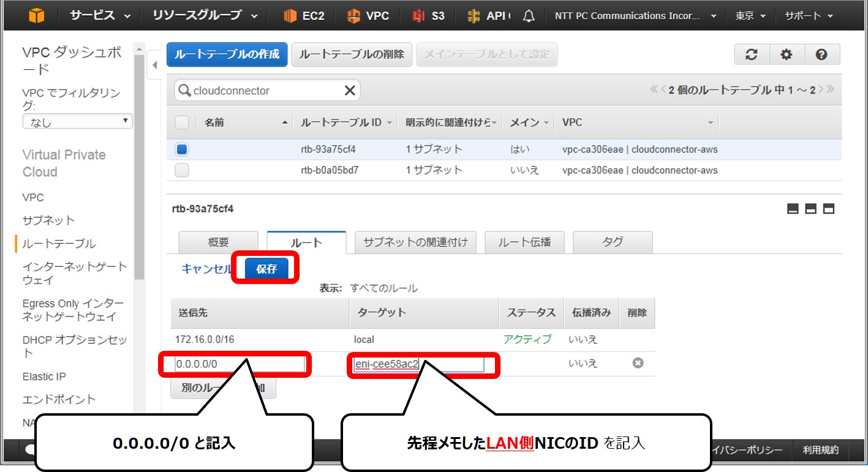The height and width of the screenshot is (472, 868).
Task: Uncheck the rtb-93a75cf4 row checkbox
Action: point(182,149)
